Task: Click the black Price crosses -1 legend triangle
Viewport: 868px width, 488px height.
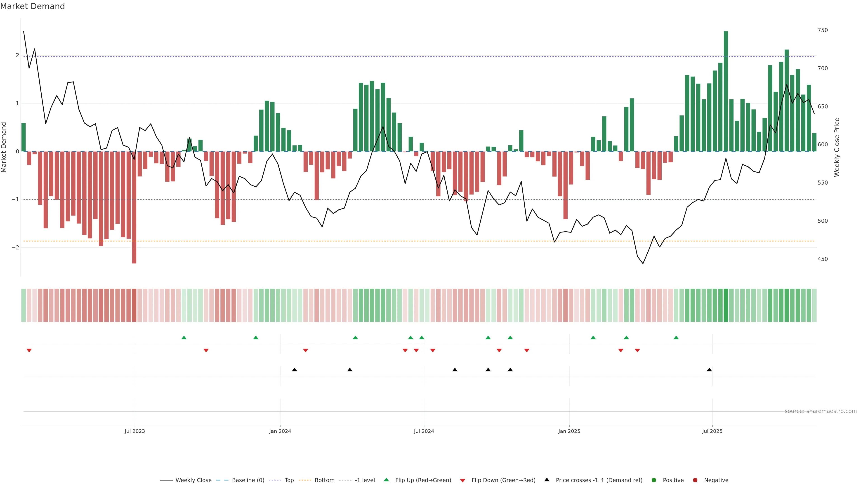Action: [x=547, y=480]
